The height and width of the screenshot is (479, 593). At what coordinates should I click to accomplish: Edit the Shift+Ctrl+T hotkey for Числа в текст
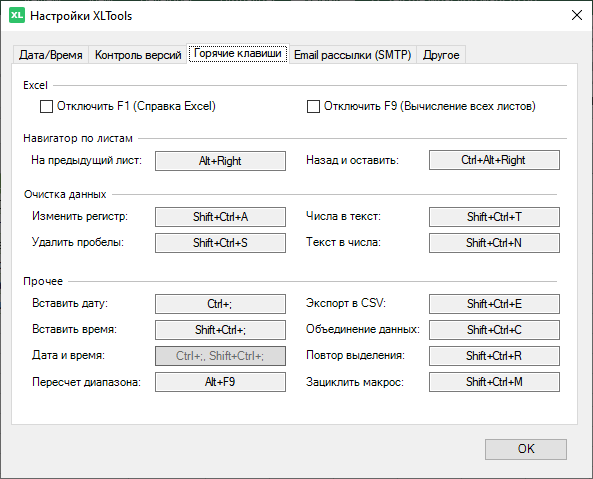[x=494, y=217]
